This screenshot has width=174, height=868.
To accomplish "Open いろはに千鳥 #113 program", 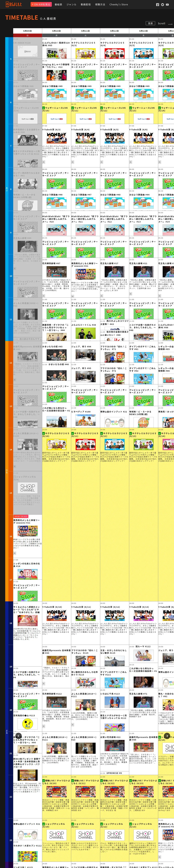I will click(x=115, y=699).
